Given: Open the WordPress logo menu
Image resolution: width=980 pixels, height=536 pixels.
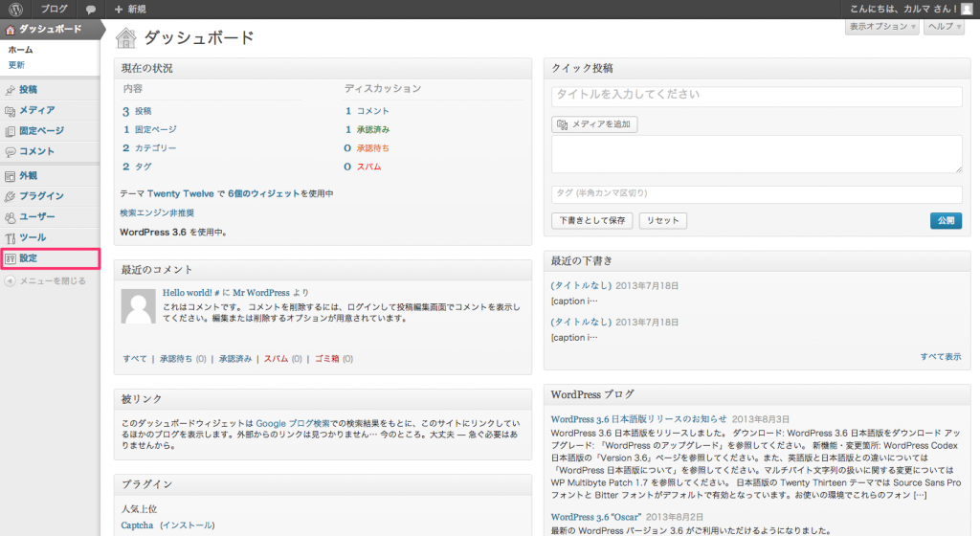Looking at the screenshot, I should 15,10.
